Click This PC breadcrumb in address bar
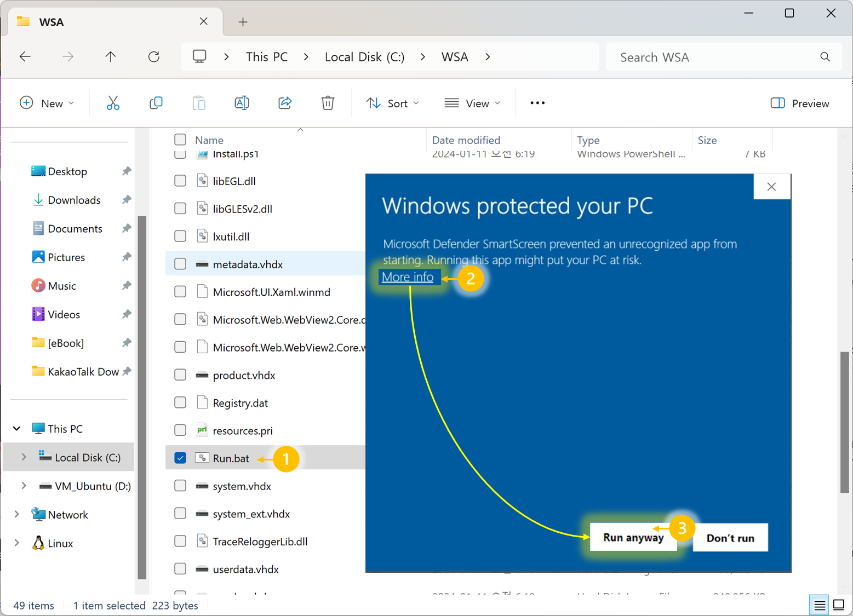This screenshot has width=853, height=616. (267, 57)
